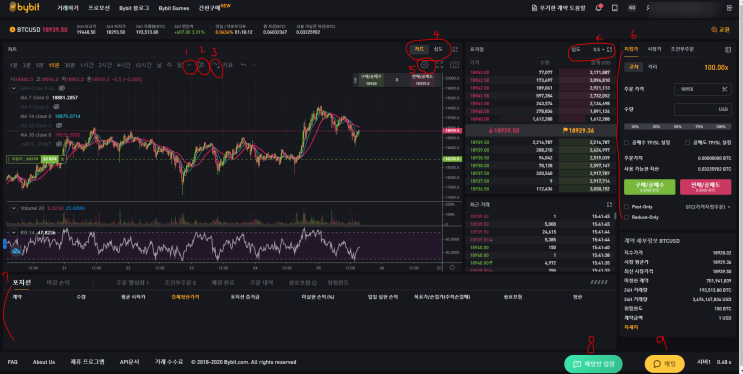Open the notifications bell
The height and width of the screenshot is (374, 743).
pos(598,8)
